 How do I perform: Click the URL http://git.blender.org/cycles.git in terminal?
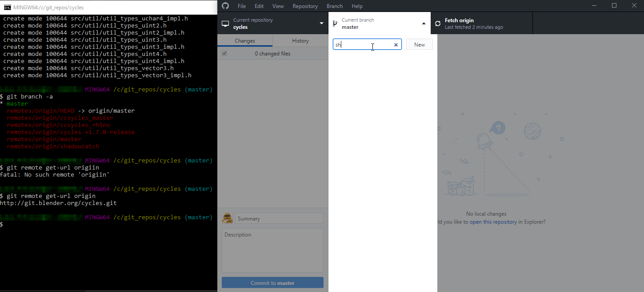tap(58, 203)
